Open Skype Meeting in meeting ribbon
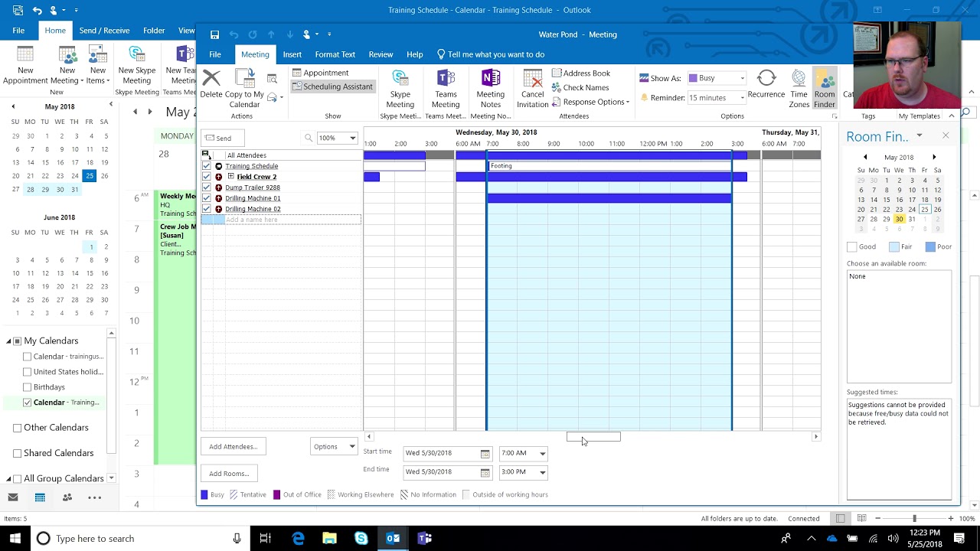This screenshot has height=551, width=980. point(400,90)
